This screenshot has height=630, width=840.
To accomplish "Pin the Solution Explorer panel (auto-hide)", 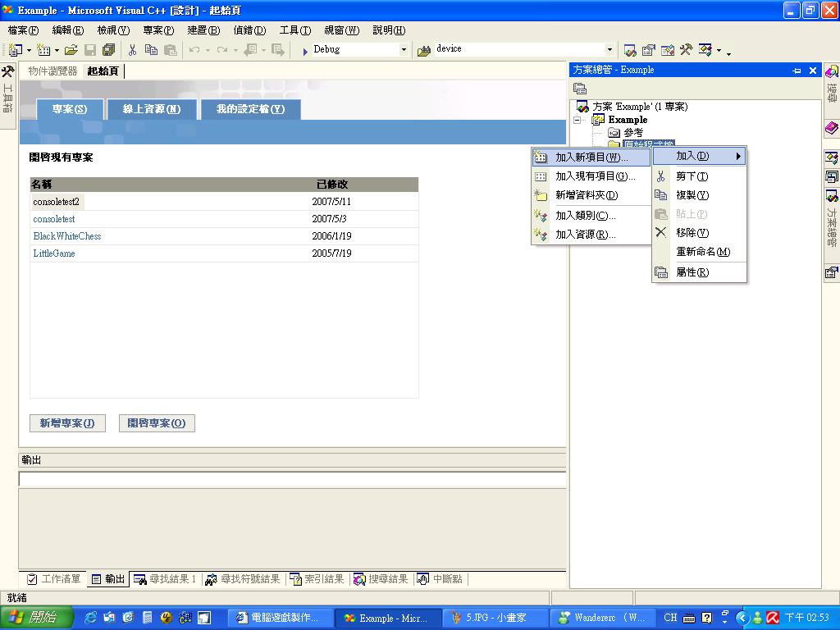I will 797,71.
